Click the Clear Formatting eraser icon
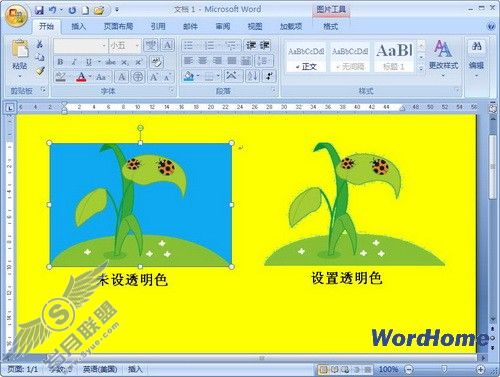Screen dimensions: 500x377 156,62
